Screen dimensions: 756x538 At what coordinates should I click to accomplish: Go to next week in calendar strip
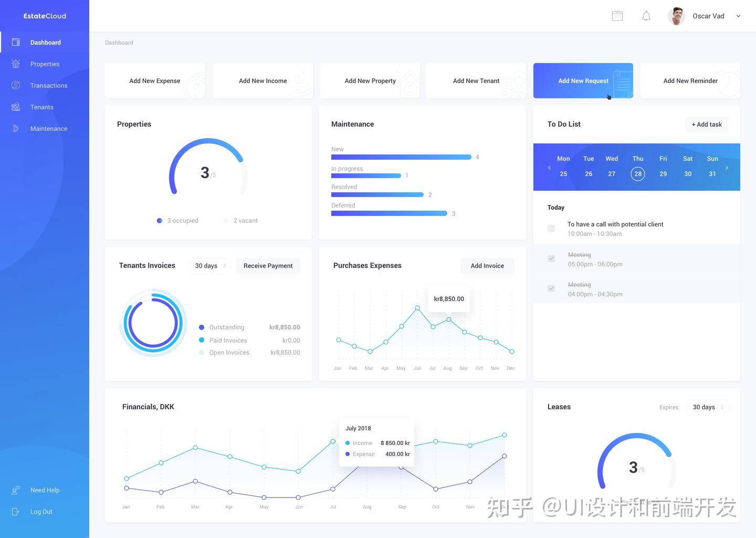pos(727,168)
